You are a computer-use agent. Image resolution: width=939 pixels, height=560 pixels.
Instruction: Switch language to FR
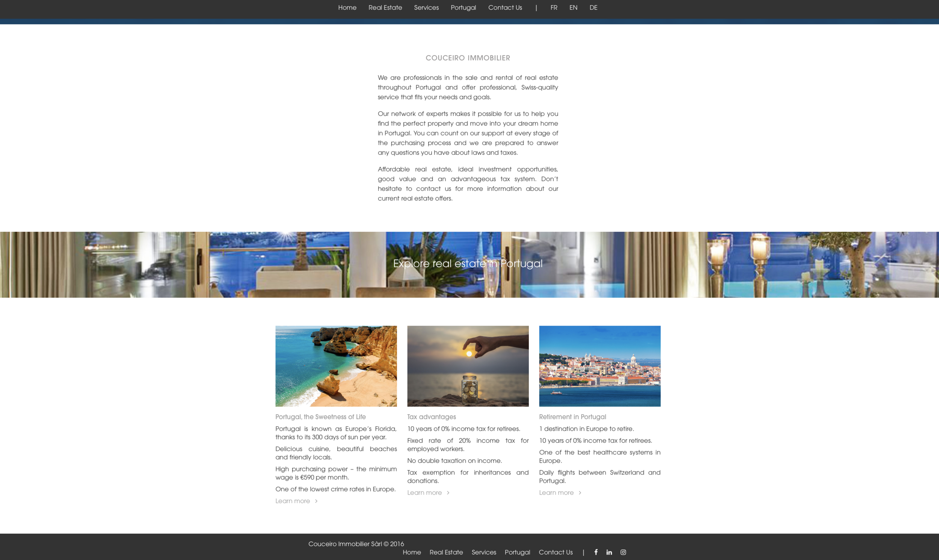pos(554,8)
